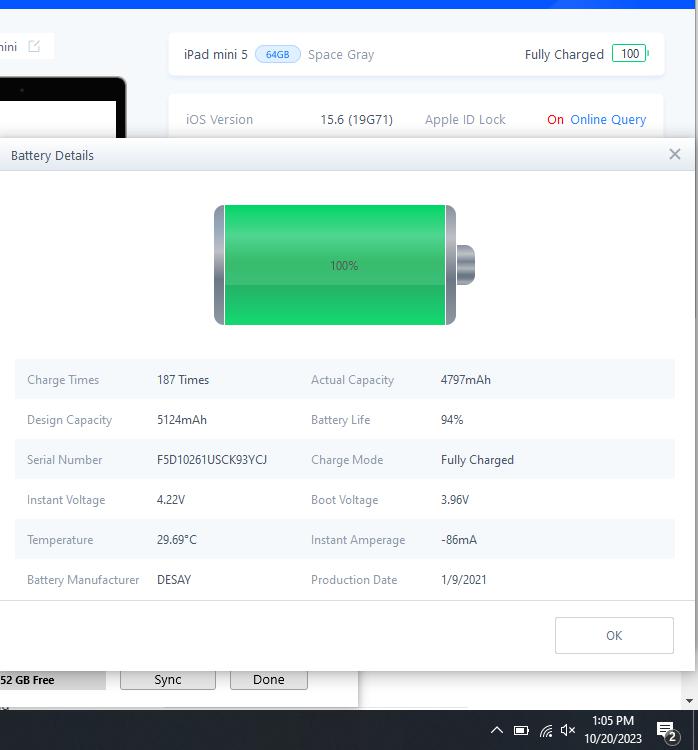Select the serial number F5D10261USCK93YCJ

coord(212,460)
